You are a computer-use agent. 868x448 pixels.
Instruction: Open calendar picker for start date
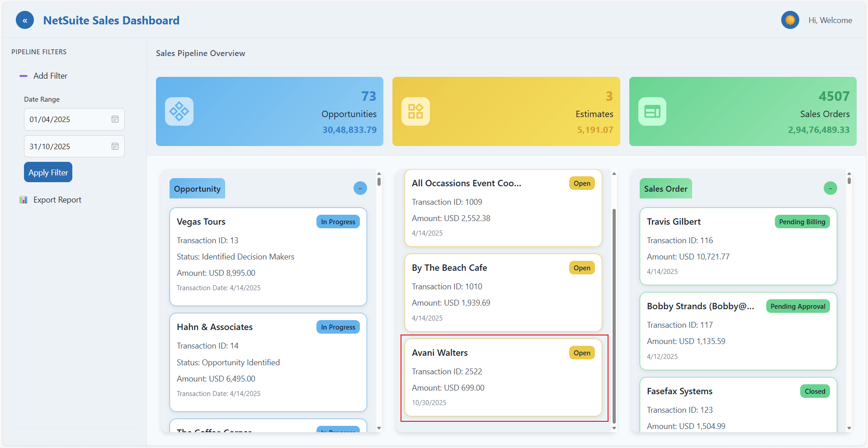(x=115, y=119)
